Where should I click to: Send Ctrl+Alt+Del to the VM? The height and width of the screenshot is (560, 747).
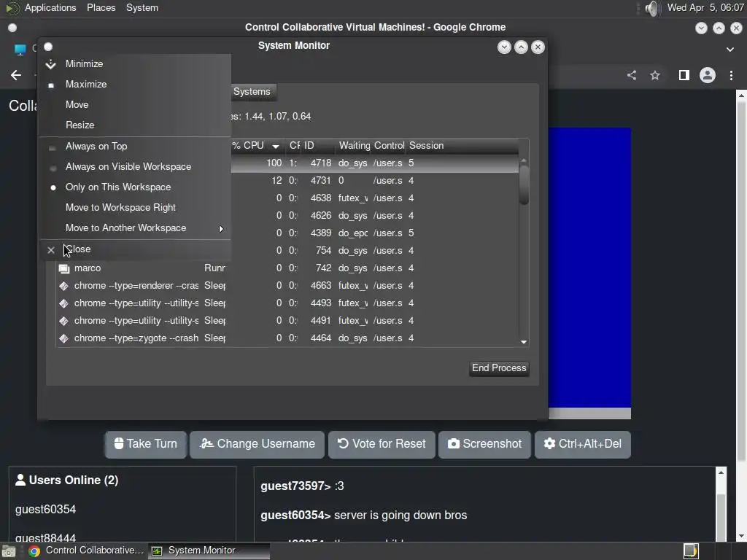click(x=583, y=444)
